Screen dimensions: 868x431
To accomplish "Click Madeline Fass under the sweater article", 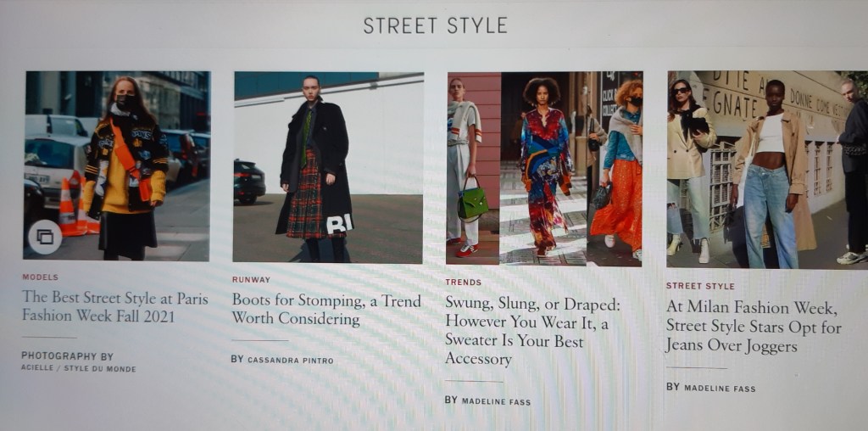I will (x=496, y=401).
